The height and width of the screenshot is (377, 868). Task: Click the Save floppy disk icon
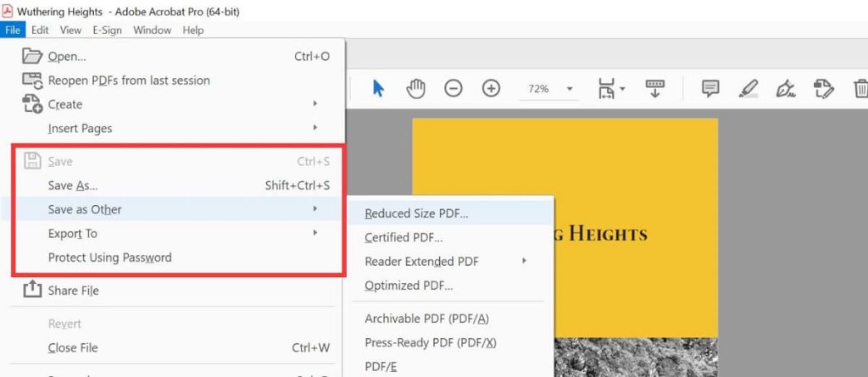pos(33,161)
